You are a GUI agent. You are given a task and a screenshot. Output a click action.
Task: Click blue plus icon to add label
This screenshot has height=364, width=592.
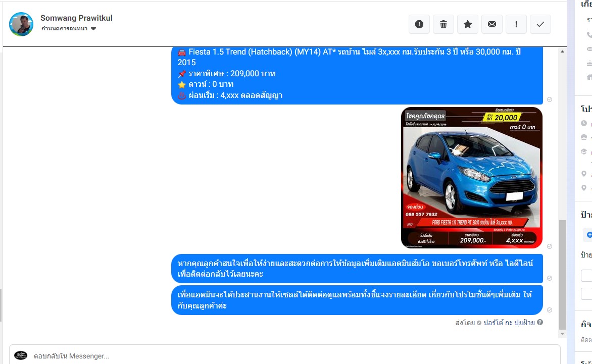point(589,235)
